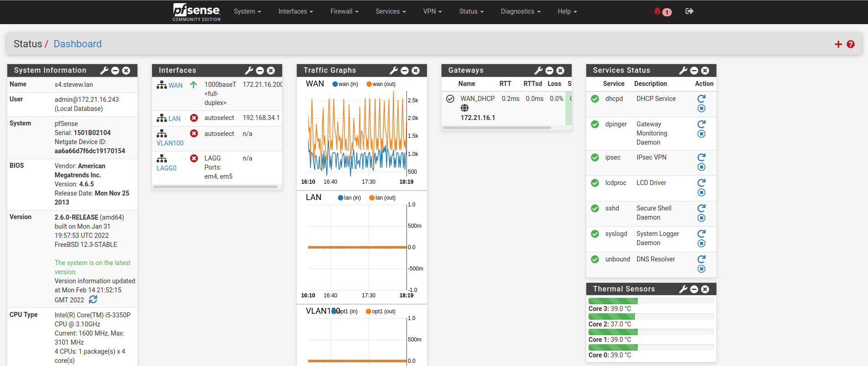Collapse the Traffic Graphs widget

pos(405,70)
